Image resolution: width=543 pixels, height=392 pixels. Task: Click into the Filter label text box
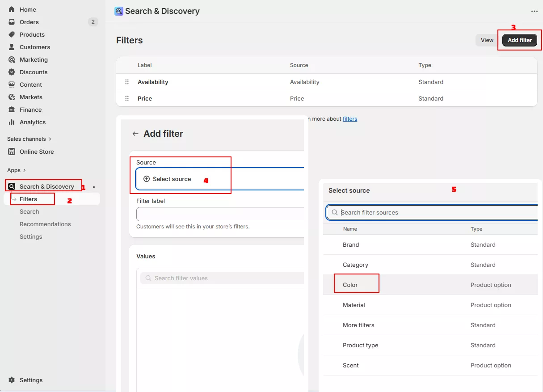coord(220,214)
